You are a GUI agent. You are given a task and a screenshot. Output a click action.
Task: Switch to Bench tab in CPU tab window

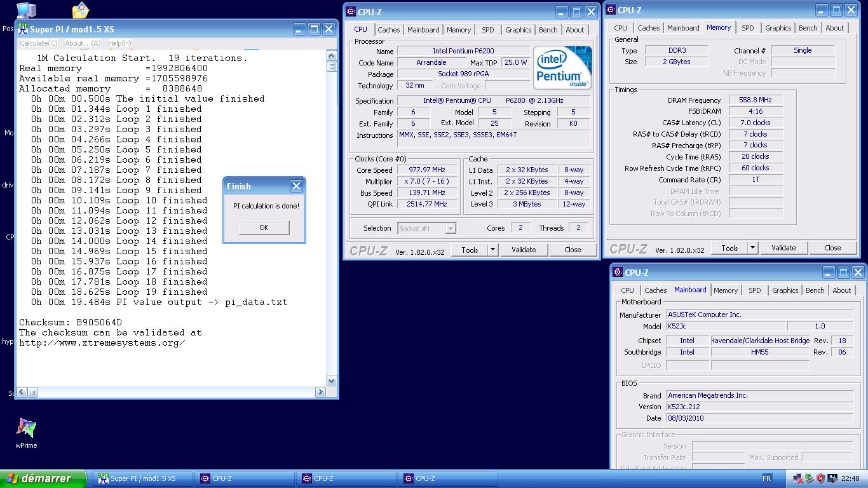548,30
